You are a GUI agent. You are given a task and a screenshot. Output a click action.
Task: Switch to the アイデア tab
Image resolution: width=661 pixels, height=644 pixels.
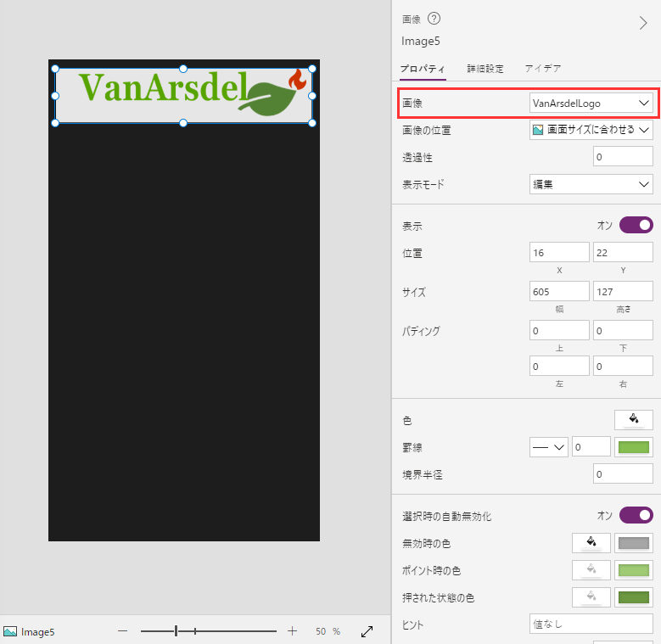coord(543,68)
